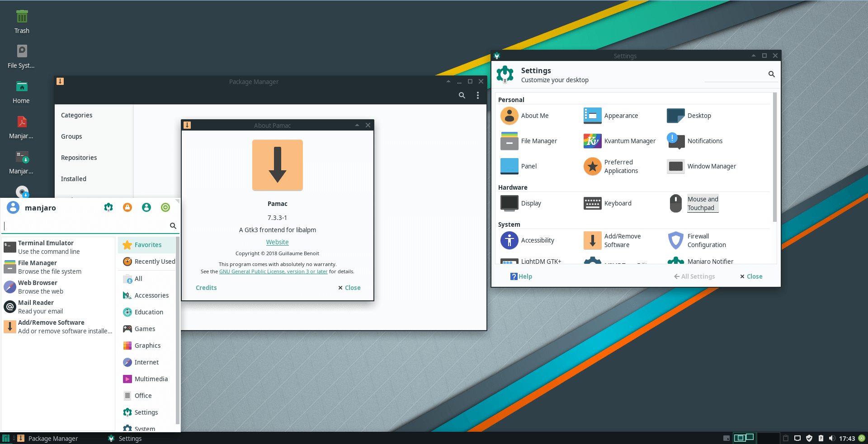Open Notifications settings

coord(695,141)
